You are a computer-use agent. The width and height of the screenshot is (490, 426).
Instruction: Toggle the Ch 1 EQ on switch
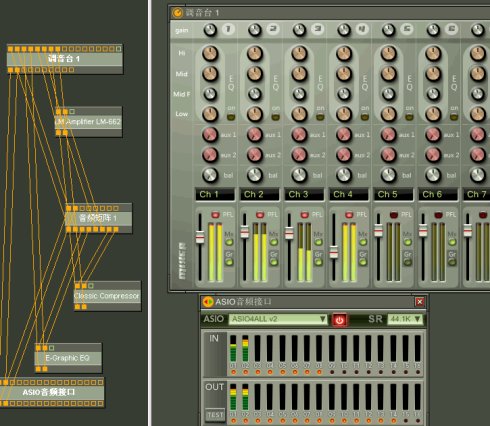(231, 117)
